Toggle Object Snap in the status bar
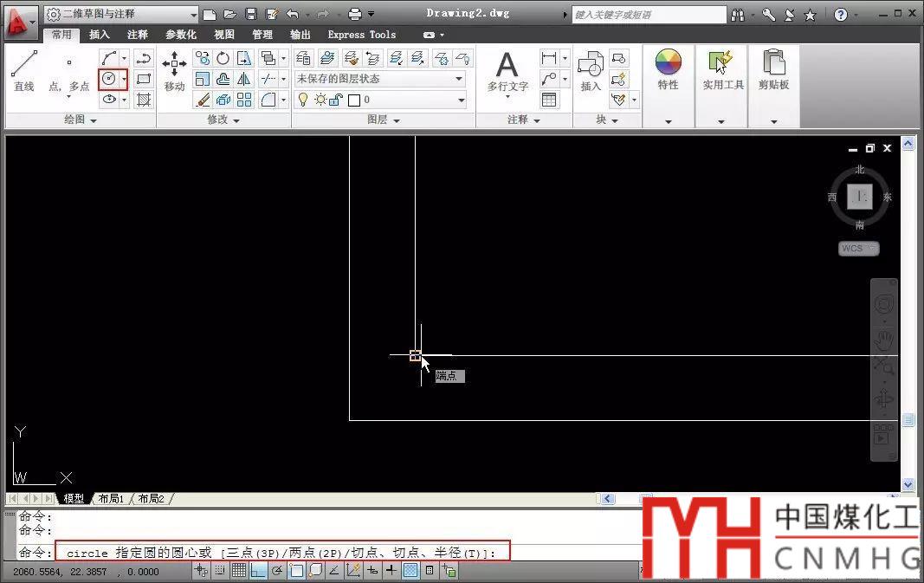924x583 pixels. 296,570
